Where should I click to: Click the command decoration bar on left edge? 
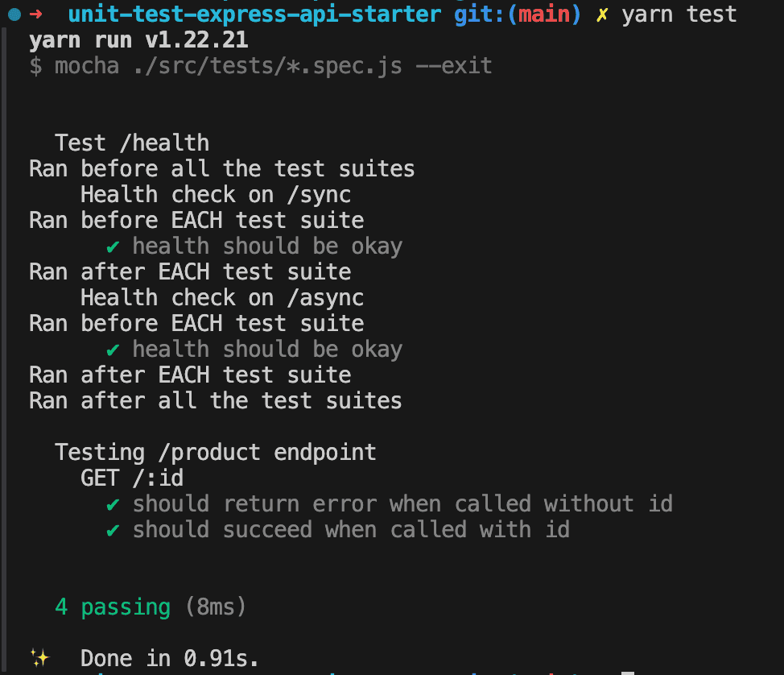(4, 350)
